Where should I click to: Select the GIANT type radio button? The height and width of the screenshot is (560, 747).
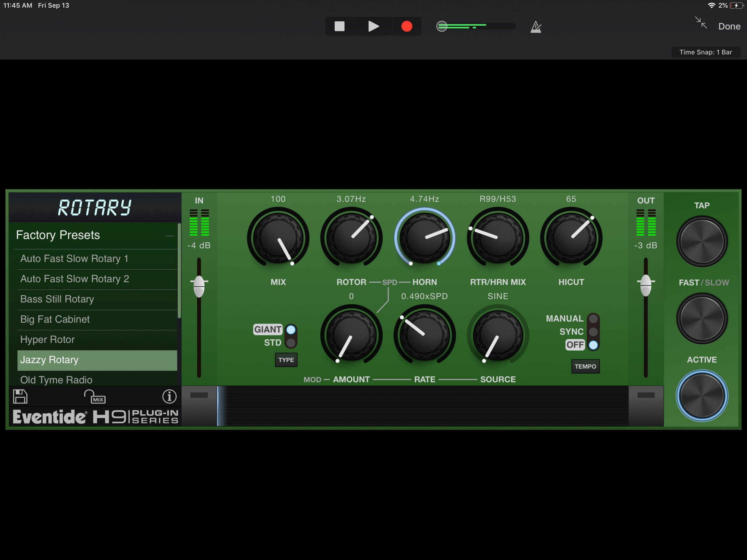(291, 329)
